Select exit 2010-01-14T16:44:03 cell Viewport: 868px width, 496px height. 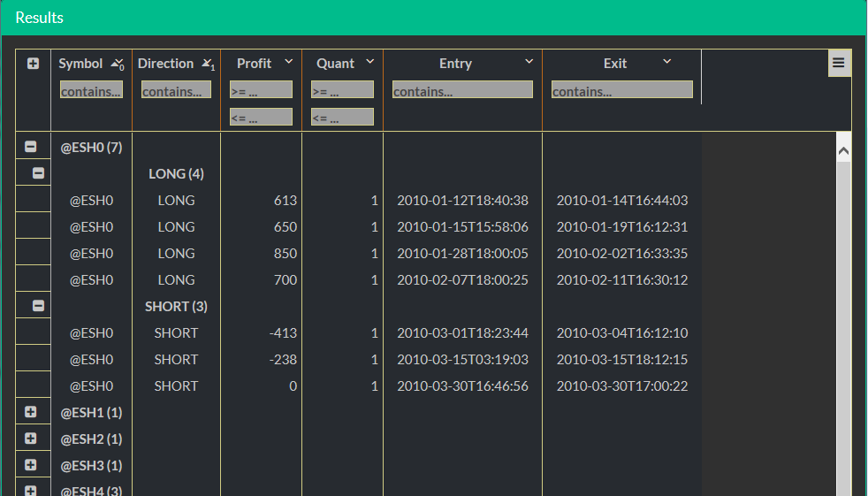(x=622, y=201)
